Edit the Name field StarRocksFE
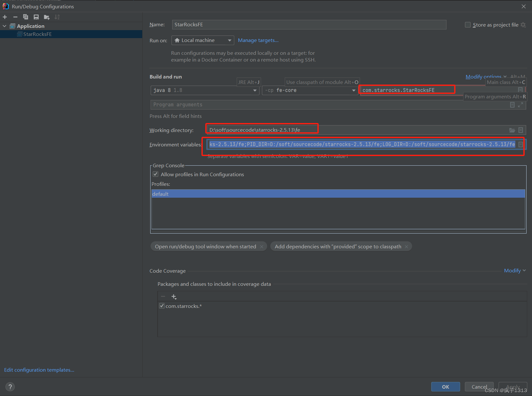 309,25
